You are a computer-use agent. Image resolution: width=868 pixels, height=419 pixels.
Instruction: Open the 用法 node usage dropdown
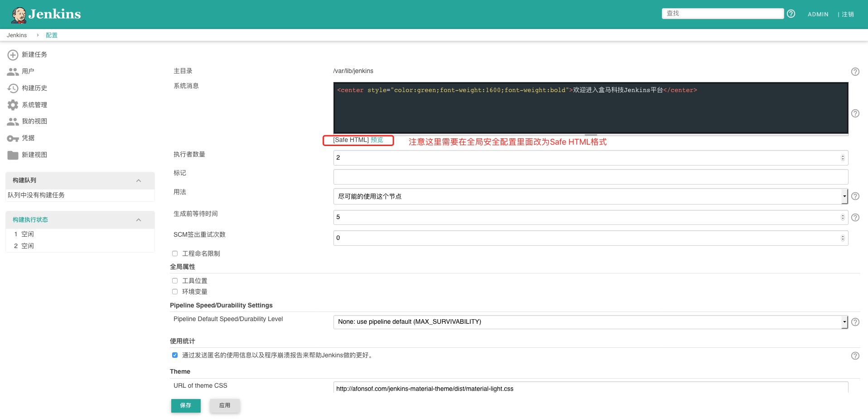click(x=590, y=196)
